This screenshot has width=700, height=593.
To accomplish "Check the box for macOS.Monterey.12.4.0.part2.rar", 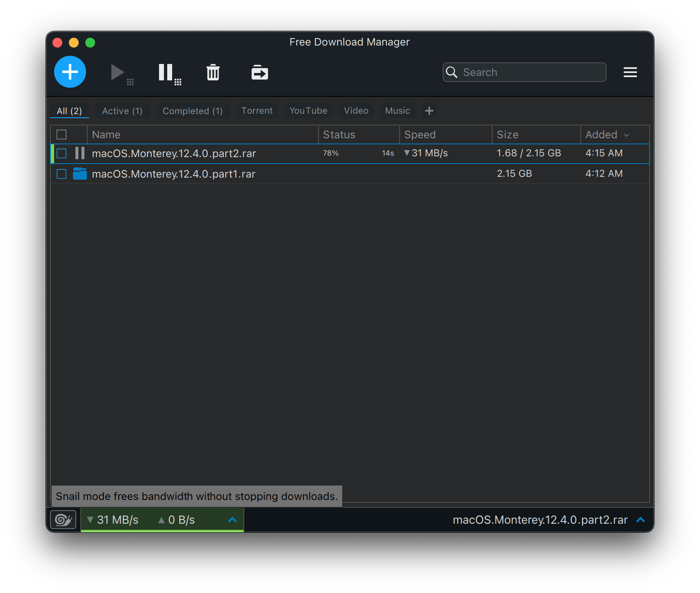I will tap(61, 153).
